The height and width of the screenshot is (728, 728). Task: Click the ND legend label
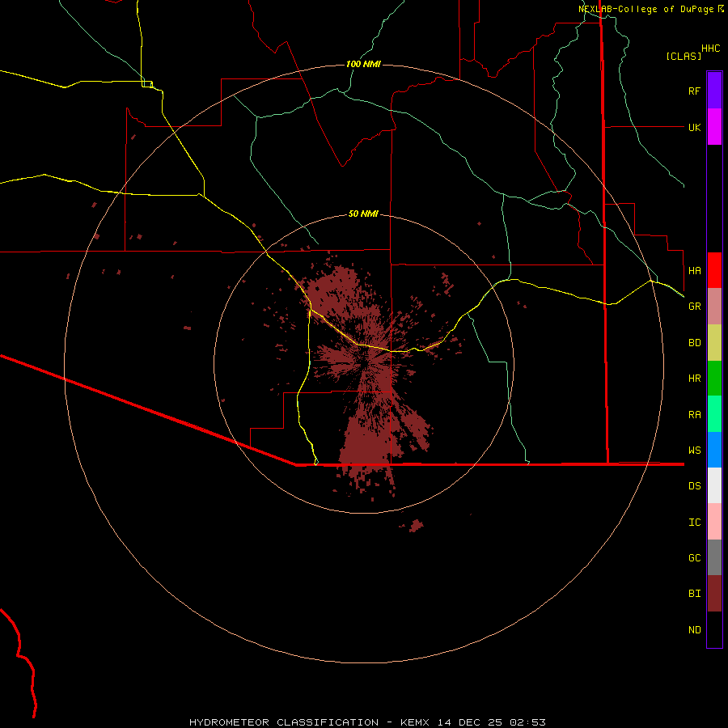pos(694,630)
